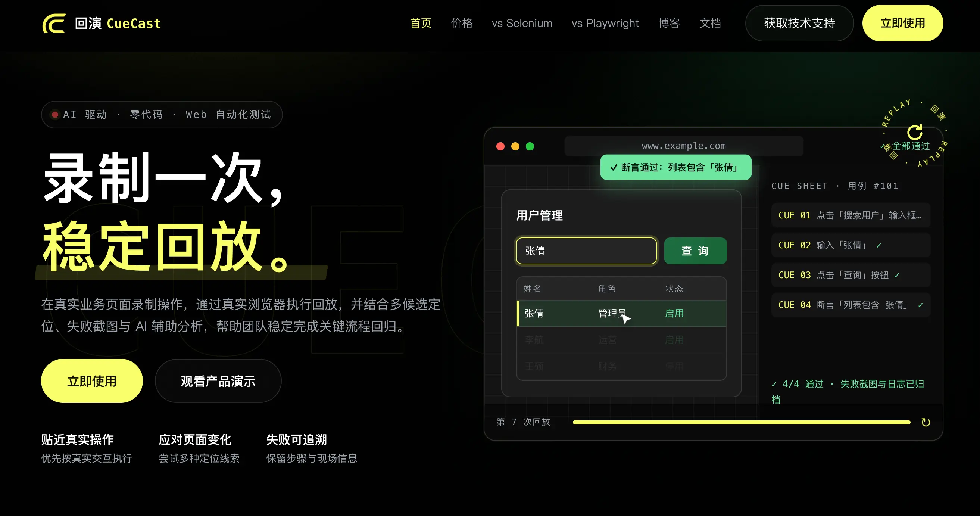Click the www.example.com address bar
The width and height of the screenshot is (980, 516).
(684, 146)
